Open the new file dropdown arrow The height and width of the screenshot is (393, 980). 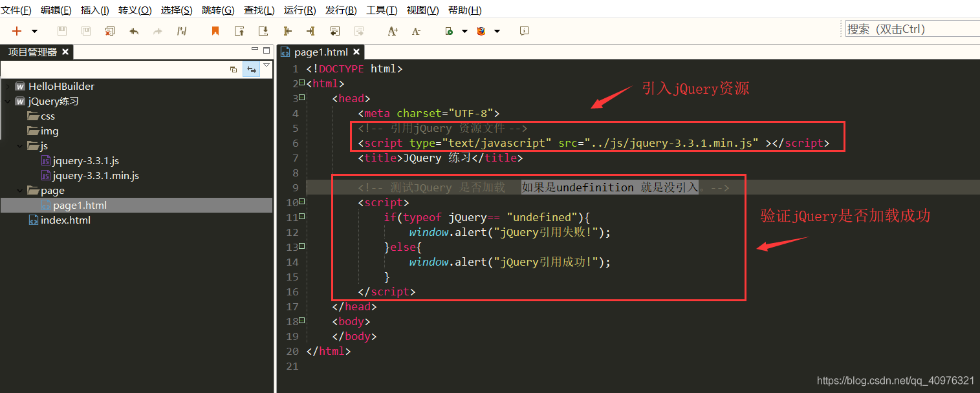coord(34,30)
